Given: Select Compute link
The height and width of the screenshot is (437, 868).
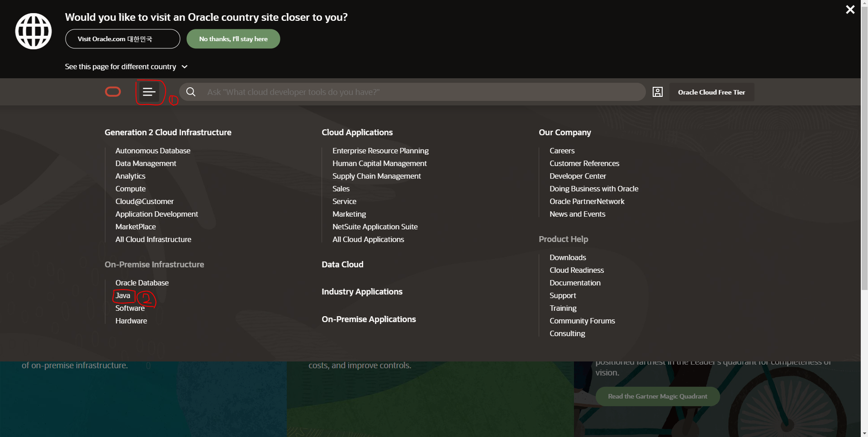Looking at the screenshot, I should [130, 189].
